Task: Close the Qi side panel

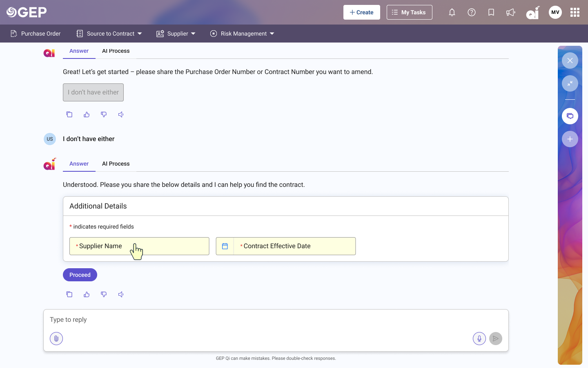Action: tap(570, 61)
